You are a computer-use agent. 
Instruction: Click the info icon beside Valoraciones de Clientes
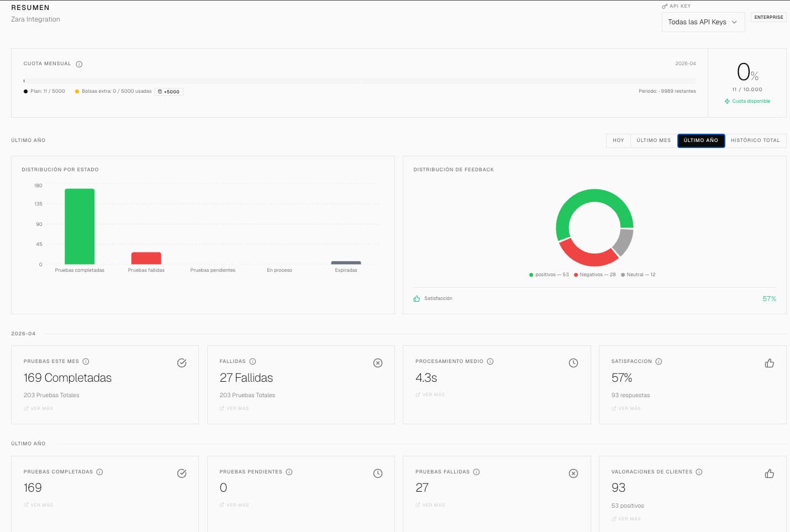pos(699,472)
